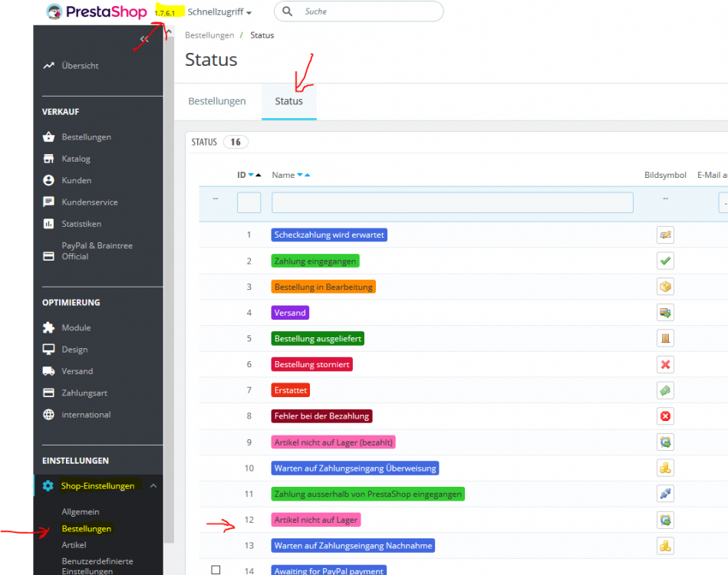Click the Statistiken bar chart icon
The width and height of the screenshot is (728, 575).
[x=49, y=224]
